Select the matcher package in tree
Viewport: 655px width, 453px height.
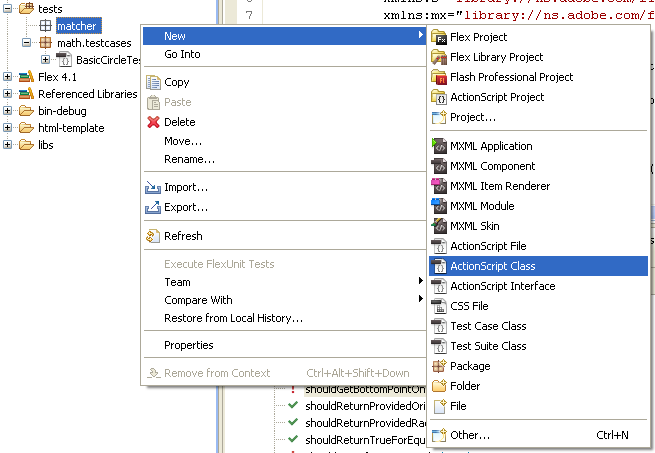(x=76, y=26)
